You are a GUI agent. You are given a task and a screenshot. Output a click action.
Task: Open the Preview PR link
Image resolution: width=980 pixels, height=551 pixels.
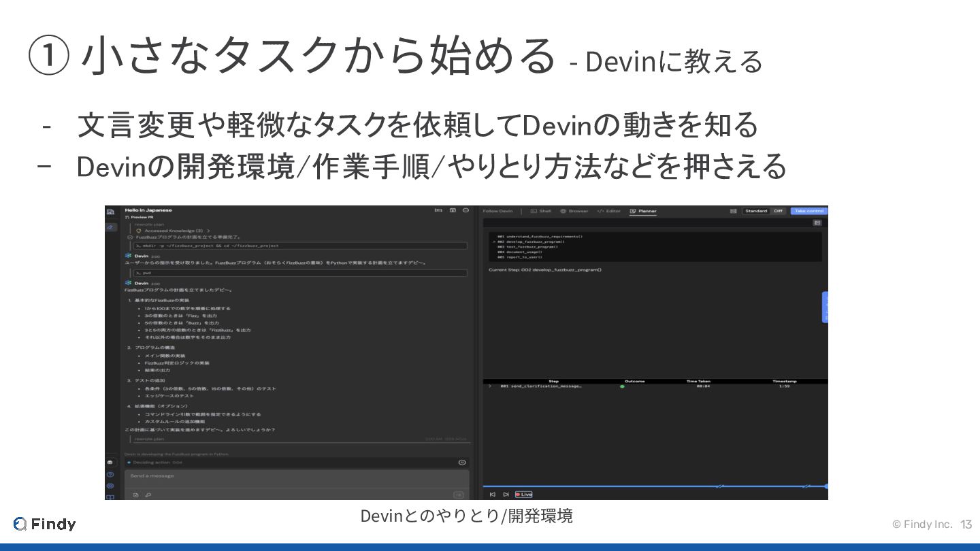pyautogui.click(x=141, y=218)
